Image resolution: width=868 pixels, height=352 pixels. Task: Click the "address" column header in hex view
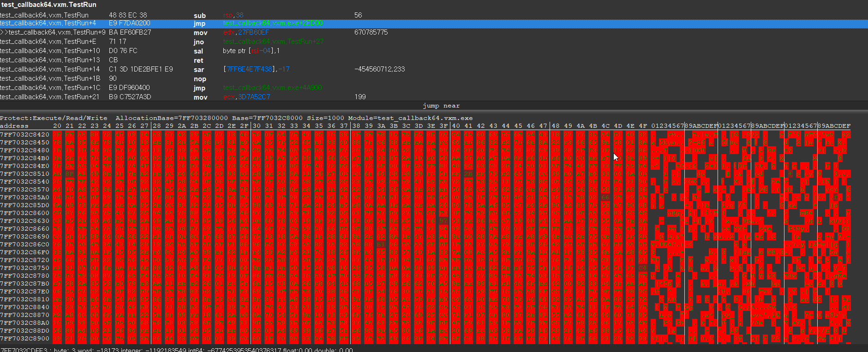(14, 126)
